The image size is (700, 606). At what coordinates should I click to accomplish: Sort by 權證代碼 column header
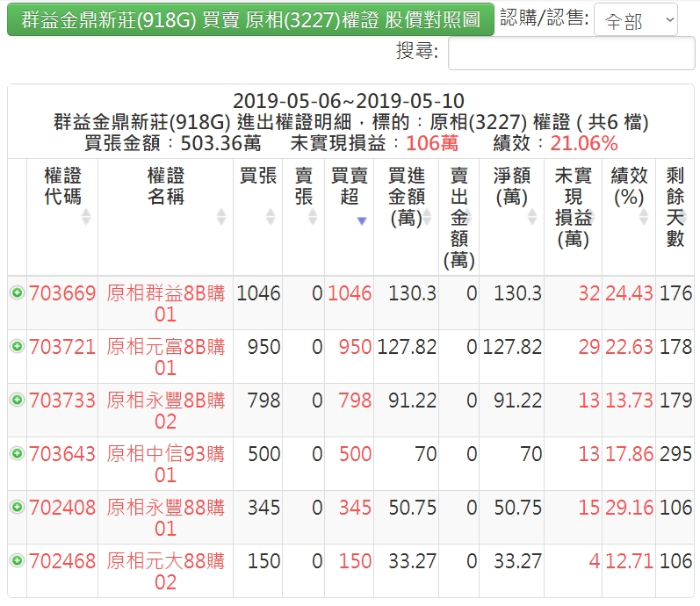tap(62, 186)
